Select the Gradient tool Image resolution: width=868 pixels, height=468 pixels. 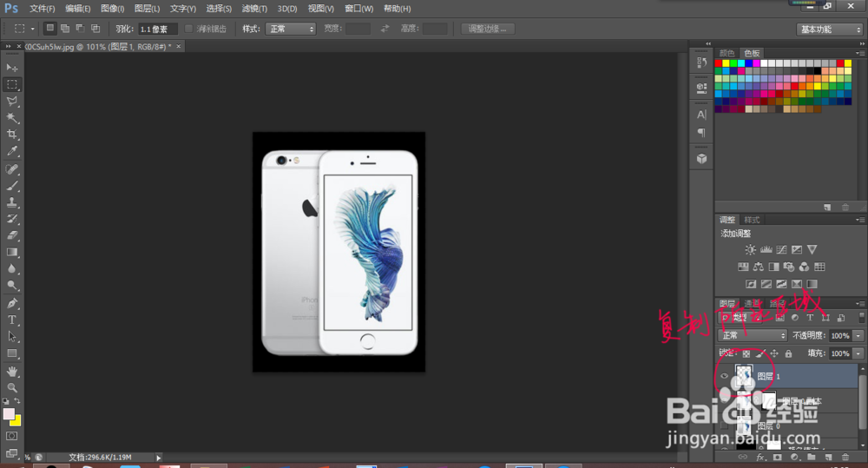point(11,252)
